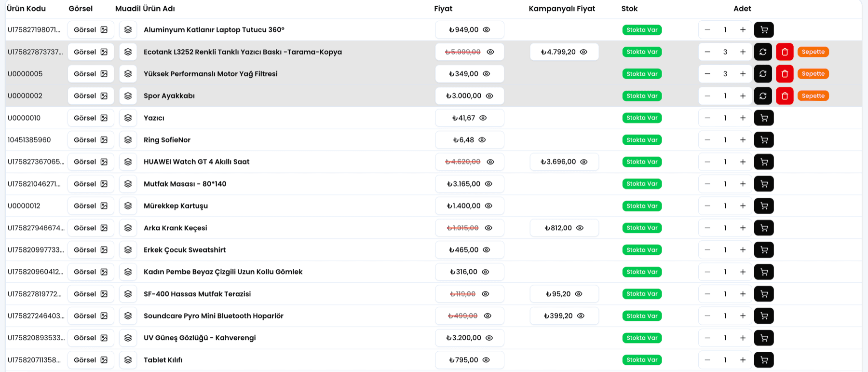Open Görsel image for Ecotank L3252
The image size is (868, 372).
(x=91, y=52)
